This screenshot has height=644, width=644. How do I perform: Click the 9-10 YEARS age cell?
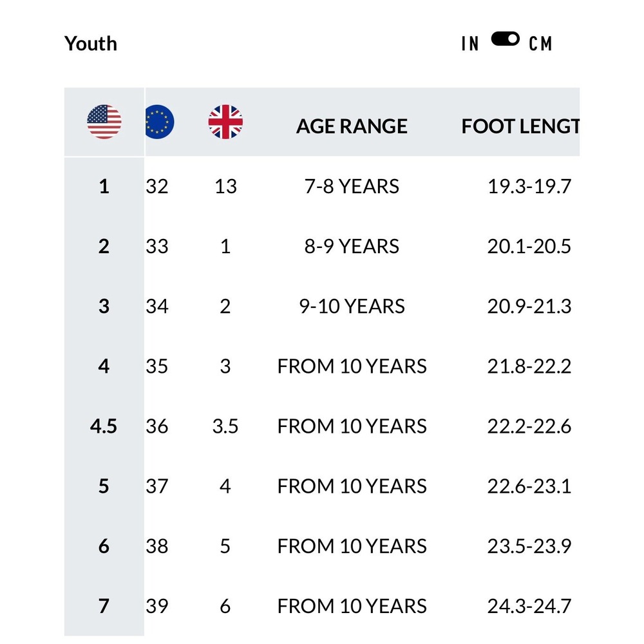coord(352,307)
